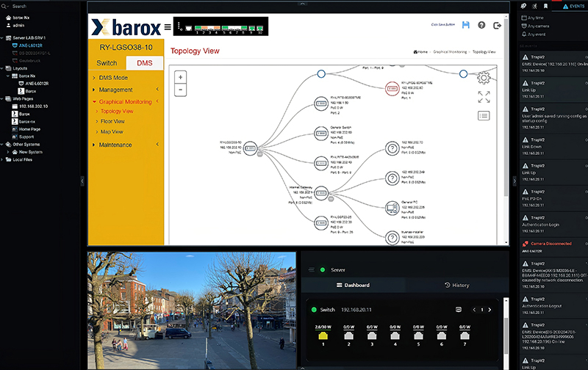Zoom out with the minus button
The image size is (588, 370).
[x=181, y=90]
